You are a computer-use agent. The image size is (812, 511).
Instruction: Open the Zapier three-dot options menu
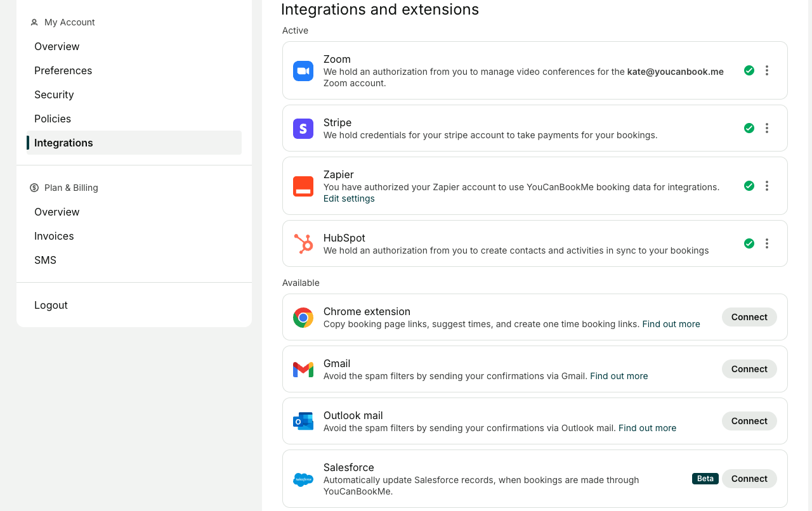pyautogui.click(x=767, y=186)
